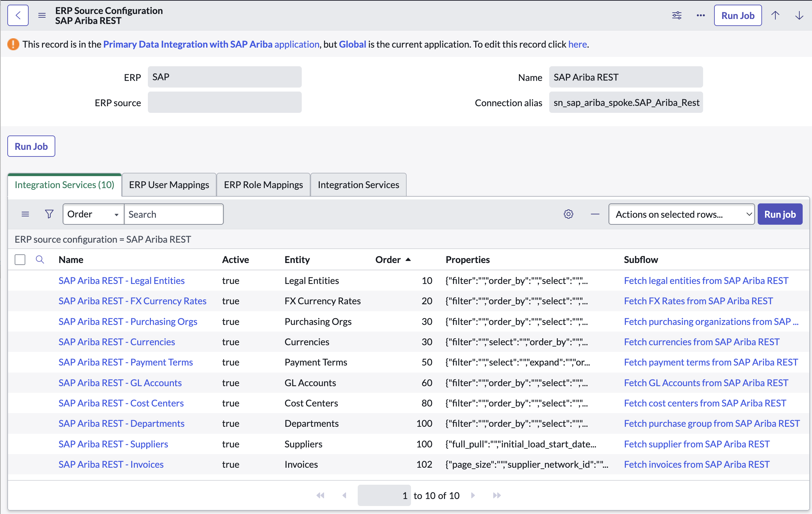Click the Connection alias field
The image size is (812, 514).
tap(626, 103)
